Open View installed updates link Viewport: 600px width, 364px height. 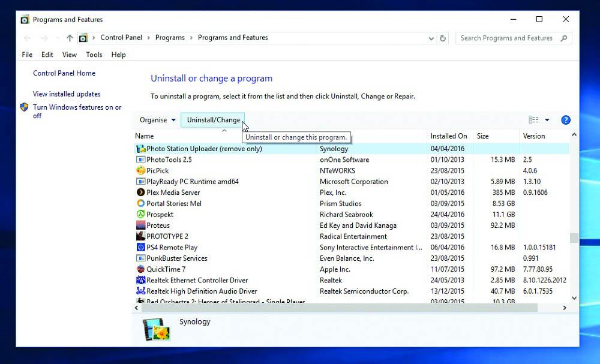tap(67, 94)
